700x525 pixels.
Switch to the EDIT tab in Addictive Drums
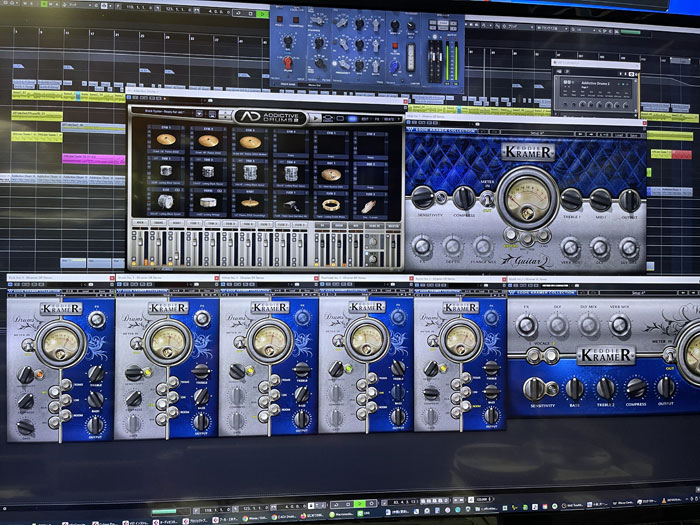365,119
